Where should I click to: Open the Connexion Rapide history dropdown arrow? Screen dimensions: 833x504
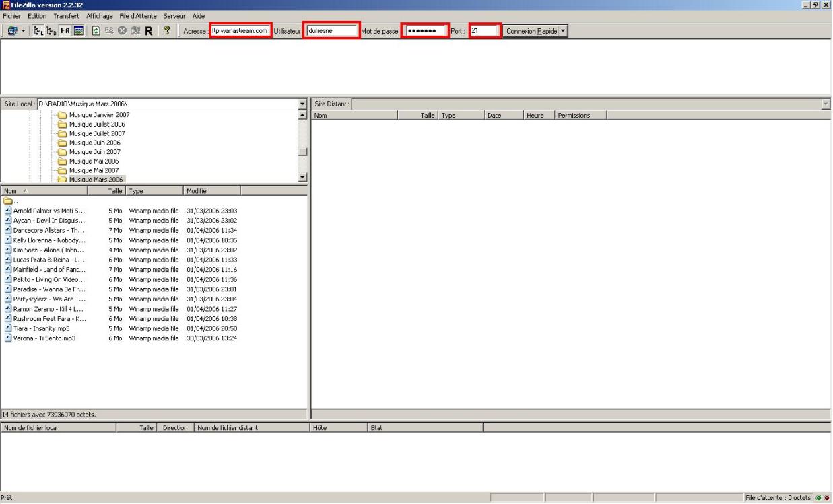click(564, 31)
